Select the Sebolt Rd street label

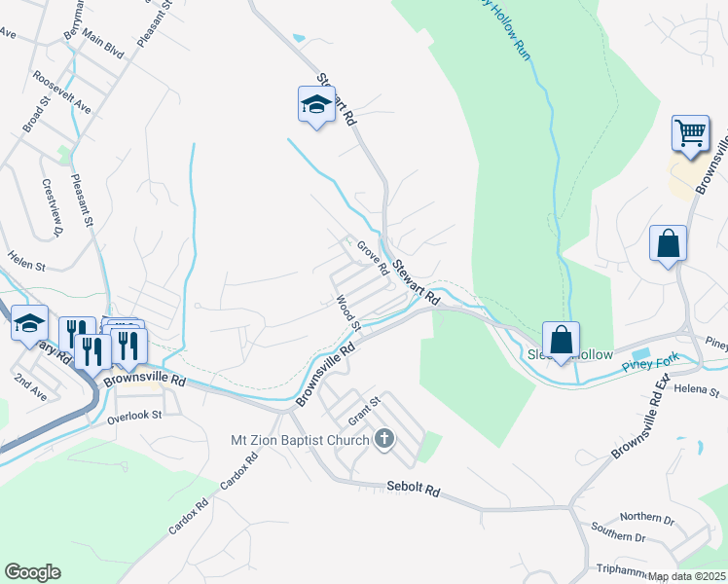pos(414,489)
